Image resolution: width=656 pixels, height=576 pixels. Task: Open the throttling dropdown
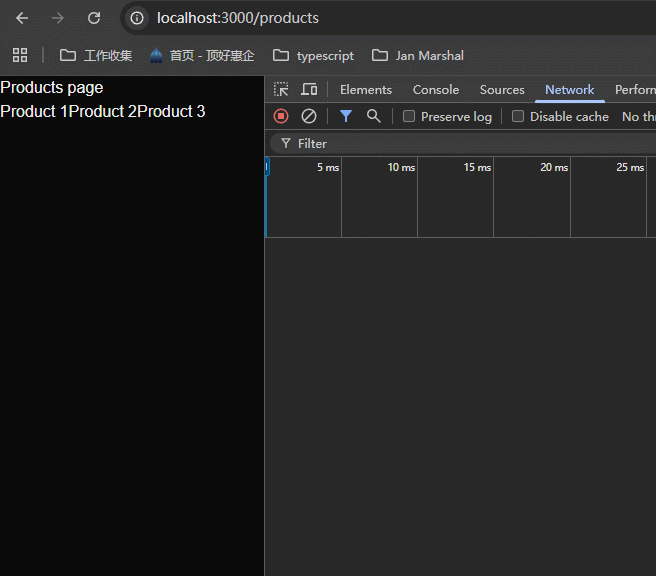tap(636, 117)
